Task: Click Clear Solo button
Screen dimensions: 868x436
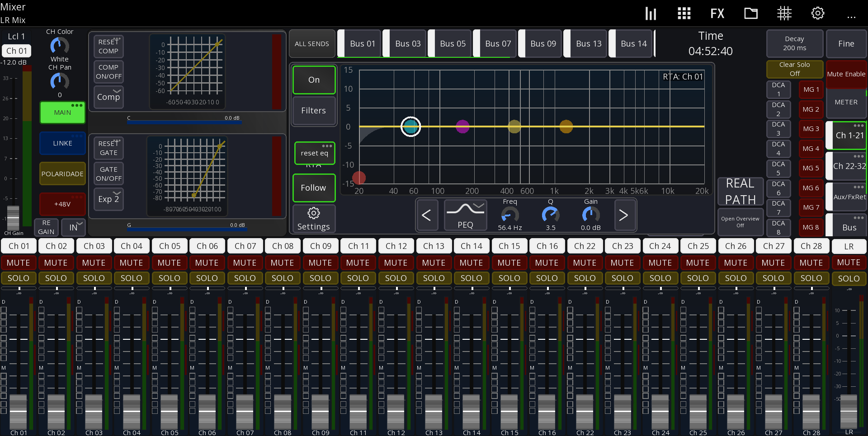Action: [795, 69]
